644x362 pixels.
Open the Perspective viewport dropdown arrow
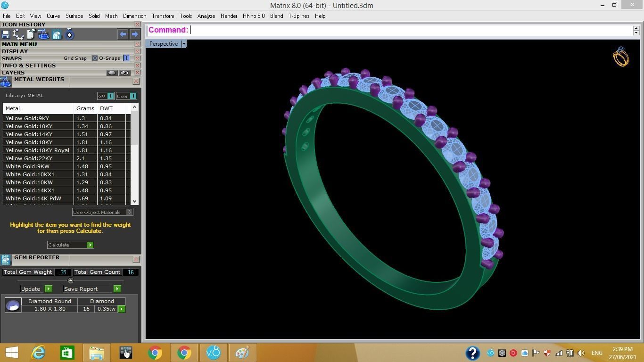click(184, 44)
